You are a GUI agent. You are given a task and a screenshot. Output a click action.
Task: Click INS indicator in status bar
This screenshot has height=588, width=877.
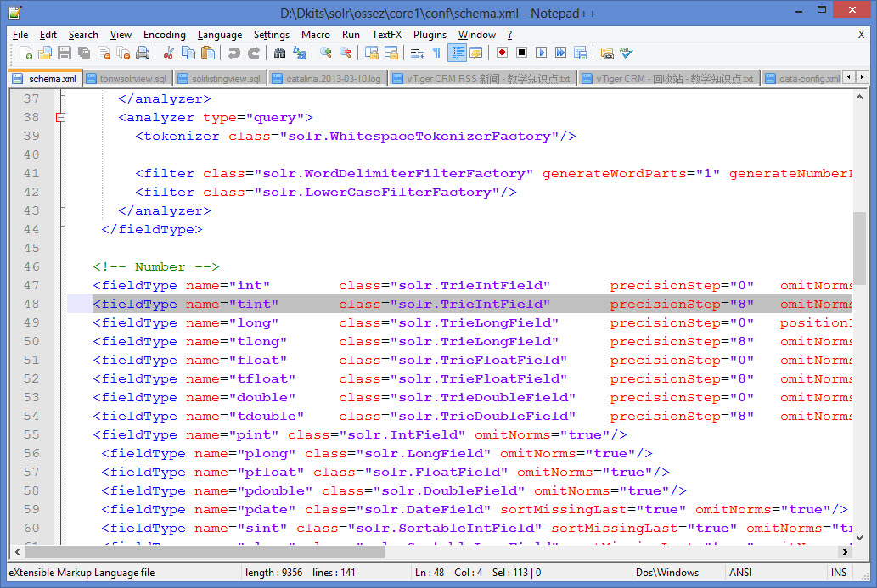839,573
